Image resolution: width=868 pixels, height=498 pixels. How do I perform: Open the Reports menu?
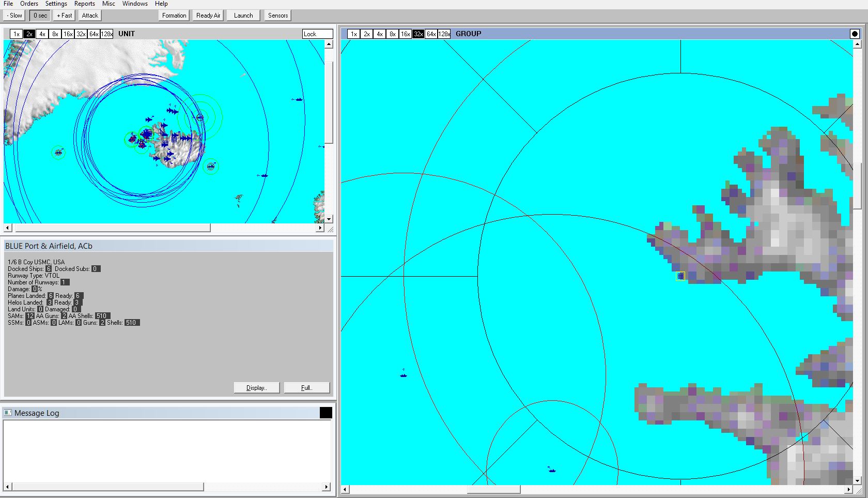[84, 4]
